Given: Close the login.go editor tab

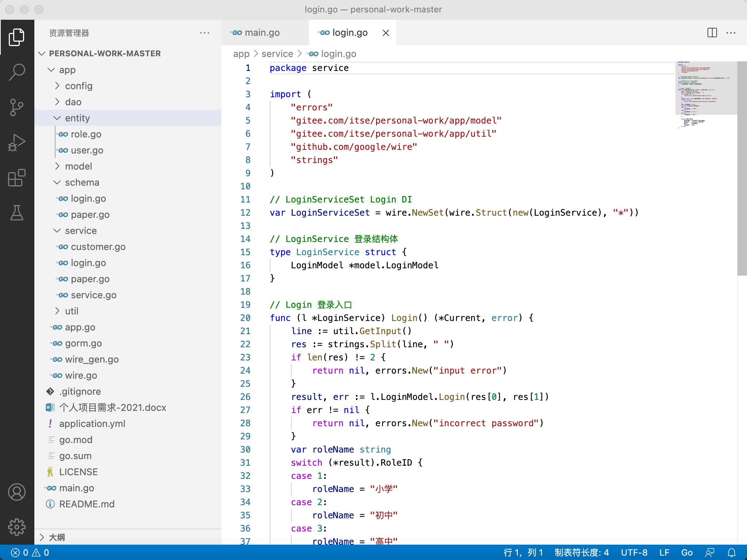Looking at the screenshot, I should 386,33.
